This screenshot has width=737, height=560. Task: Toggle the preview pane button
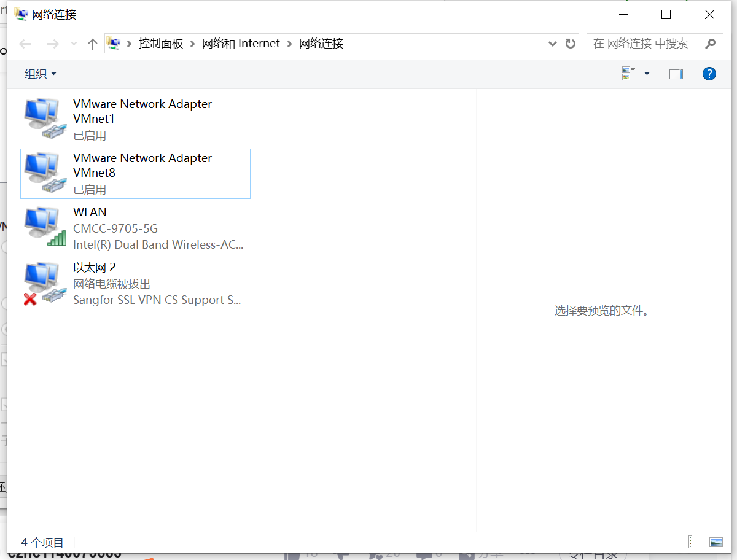tap(676, 74)
